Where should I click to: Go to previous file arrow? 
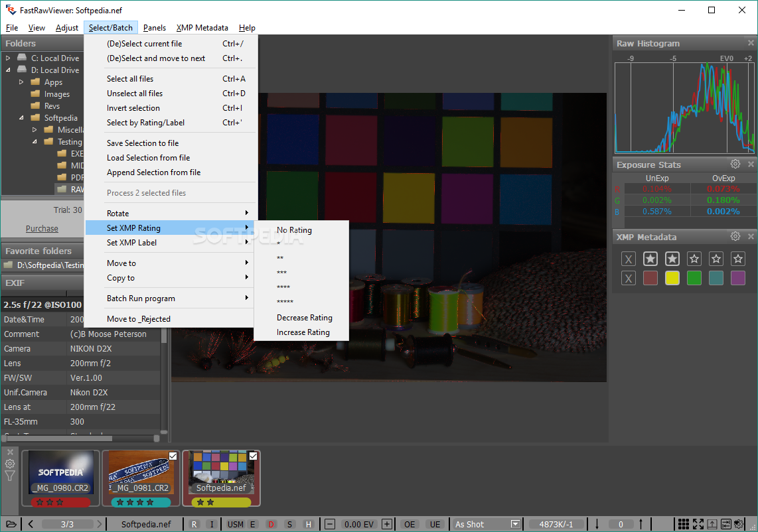[x=31, y=524]
